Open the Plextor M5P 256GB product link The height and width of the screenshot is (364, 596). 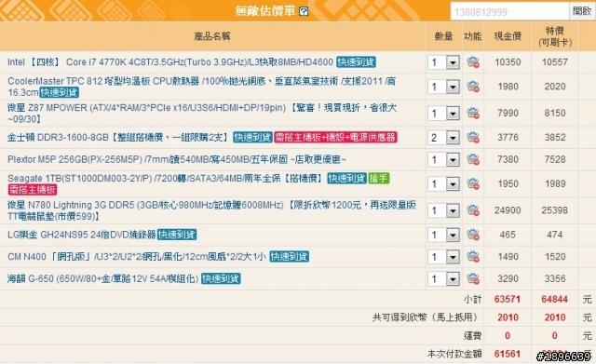(177, 159)
